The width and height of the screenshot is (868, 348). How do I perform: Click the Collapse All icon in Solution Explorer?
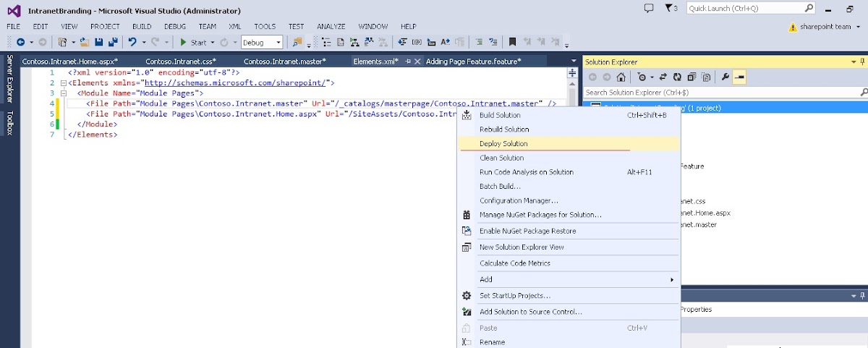coord(692,77)
